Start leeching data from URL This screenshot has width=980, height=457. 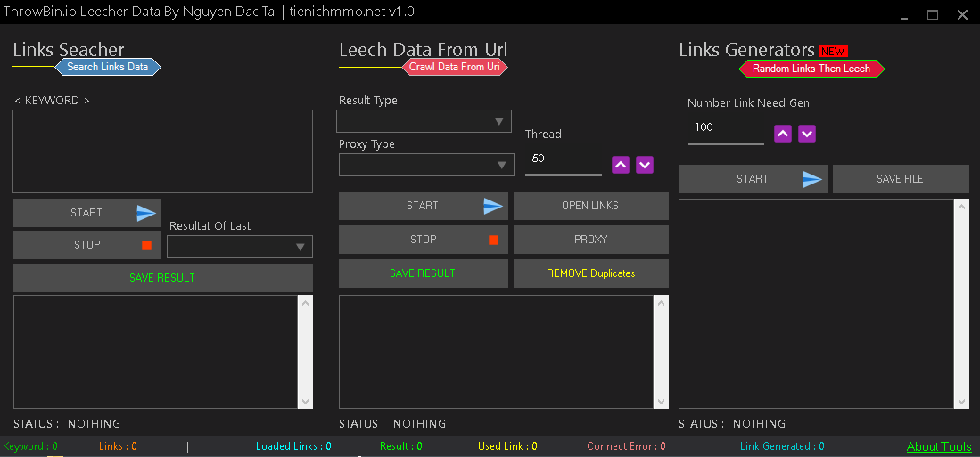(x=424, y=206)
